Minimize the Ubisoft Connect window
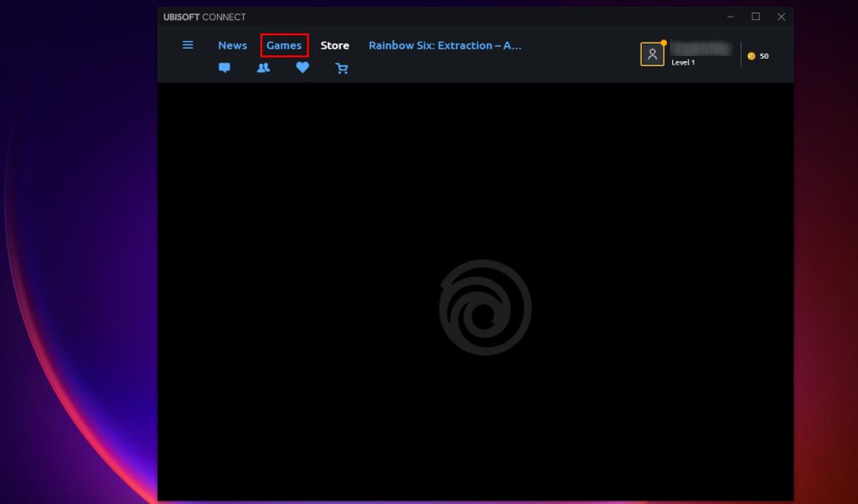The height and width of the screenshot is (504, 858). tap(731, 17)
